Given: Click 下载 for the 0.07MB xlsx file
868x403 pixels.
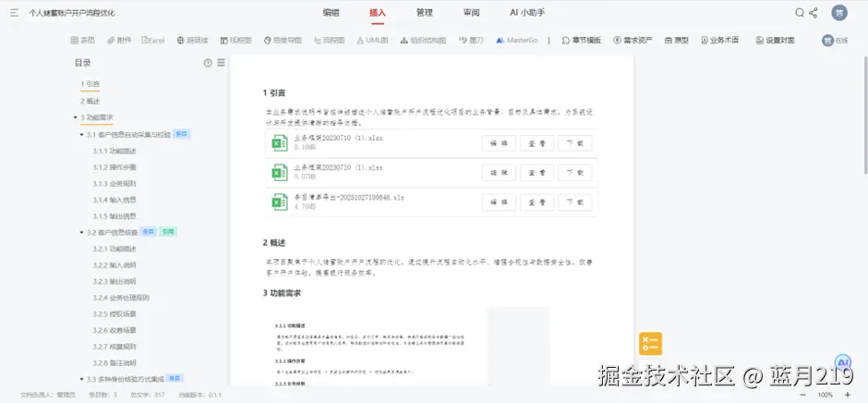Looking at the screenshot, I should (574, 173).
